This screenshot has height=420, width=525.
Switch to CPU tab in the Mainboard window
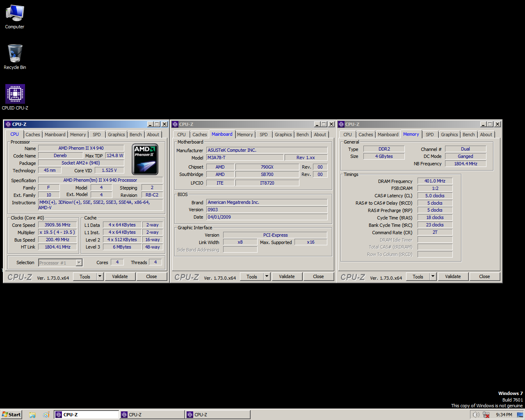point(182,135)
